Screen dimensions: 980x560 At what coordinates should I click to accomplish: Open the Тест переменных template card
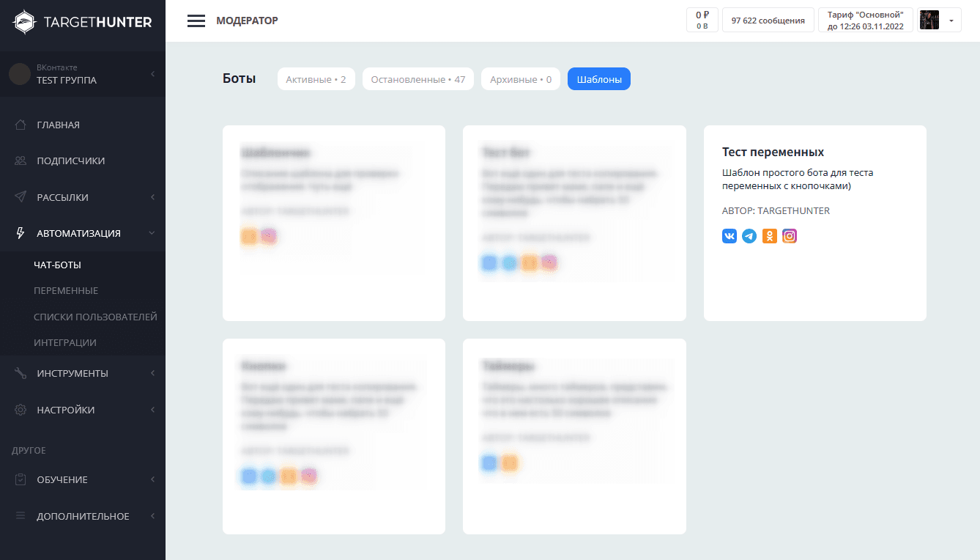coord(814,152)
